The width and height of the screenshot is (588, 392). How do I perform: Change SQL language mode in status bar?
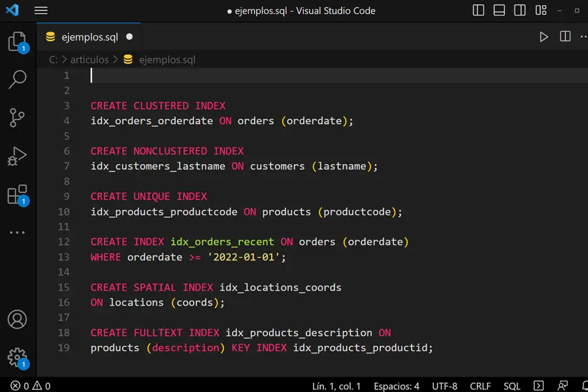pos(512,385)
